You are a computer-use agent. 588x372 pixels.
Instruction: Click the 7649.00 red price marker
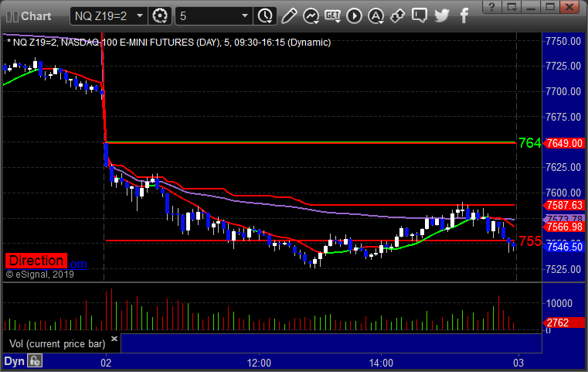click(564, 143)
